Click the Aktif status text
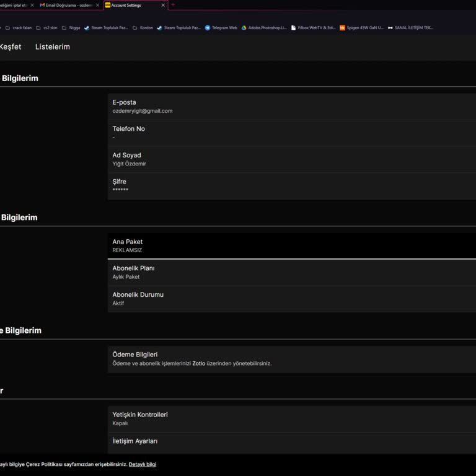The width and height of the screenshot is (476, 476). click(118, 303)
